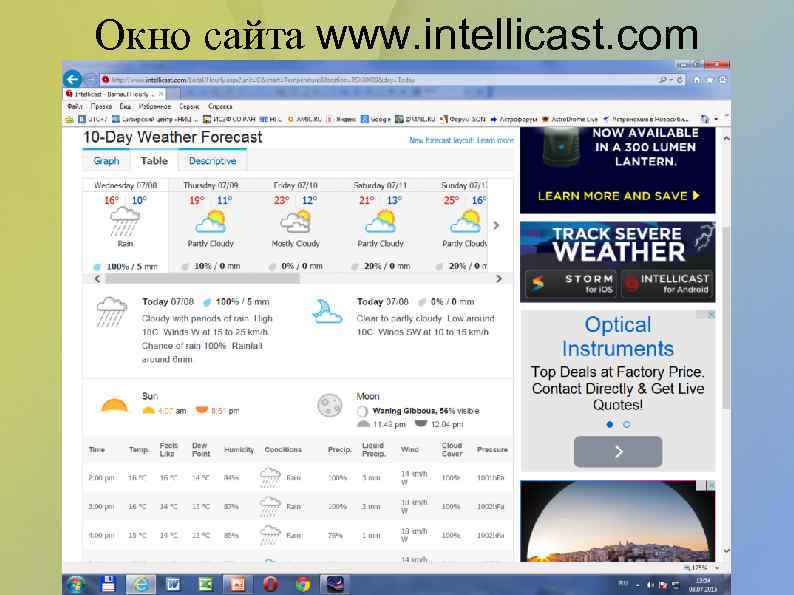Screen dimensions: 794x595
Task: Click the Refresh icon in the address bar
Action: point(681,80)
